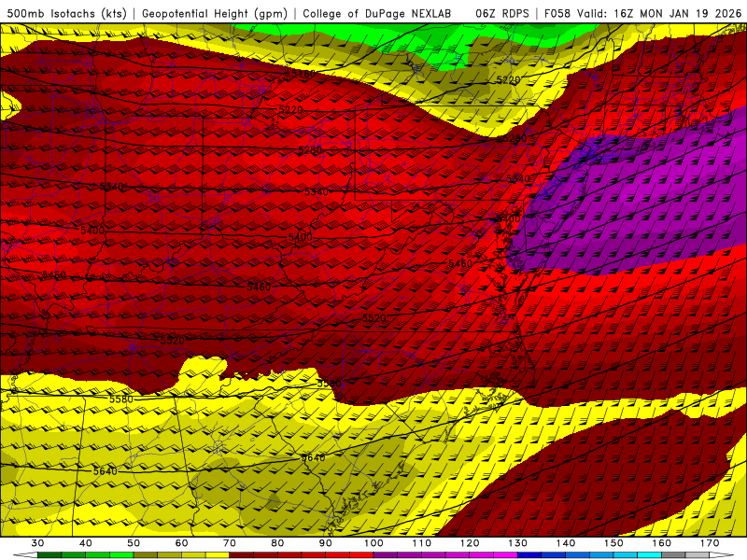Screen dimensions: 747x560
Task: Select the 140 value on the color scale
Action: (566, 543)
